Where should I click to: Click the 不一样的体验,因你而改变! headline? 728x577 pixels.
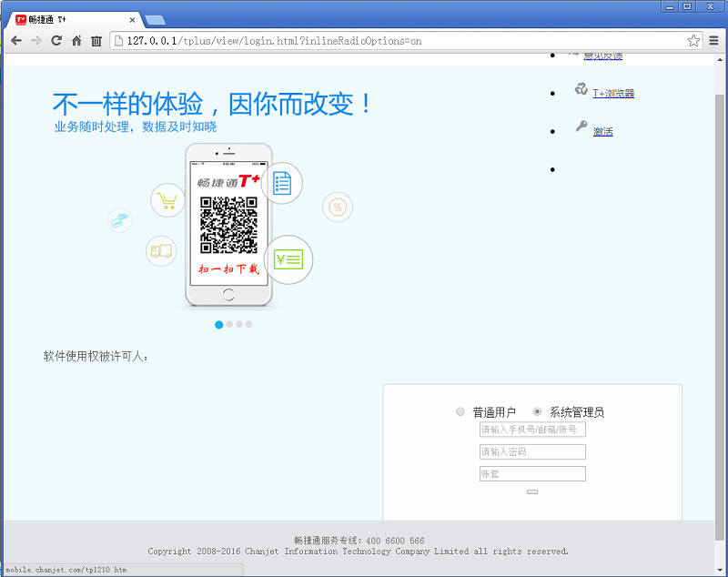212,104
